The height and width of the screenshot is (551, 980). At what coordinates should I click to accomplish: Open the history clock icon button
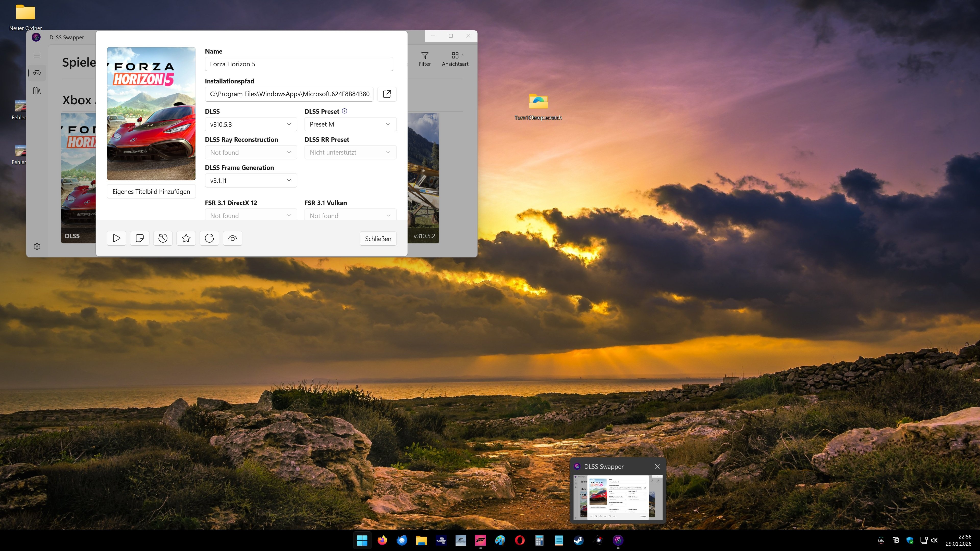click(x=163, y=239)
